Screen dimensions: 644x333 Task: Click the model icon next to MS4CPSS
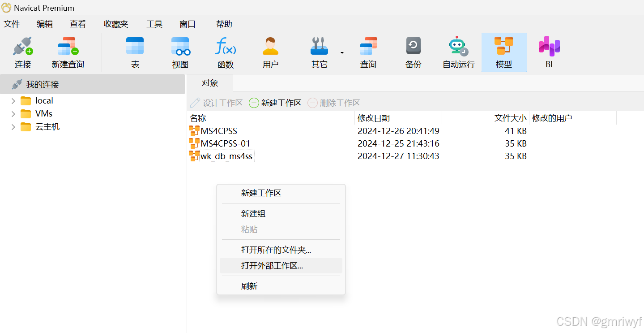194,131
